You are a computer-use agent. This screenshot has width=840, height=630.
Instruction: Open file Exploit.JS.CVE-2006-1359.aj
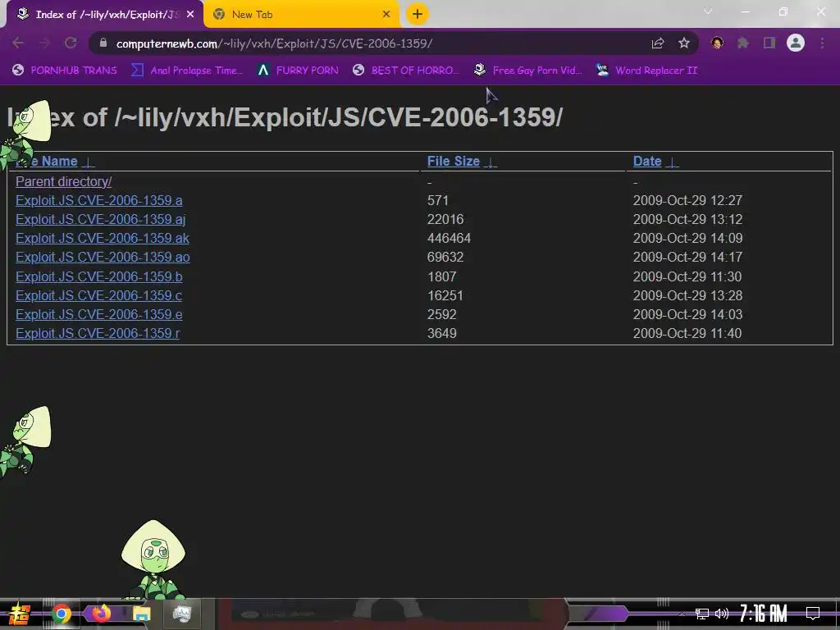coord(101,219)
